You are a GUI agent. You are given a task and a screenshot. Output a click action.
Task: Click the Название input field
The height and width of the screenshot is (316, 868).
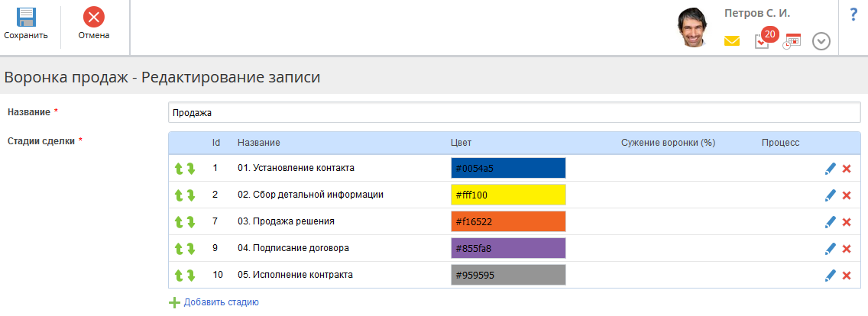[513, 112]
